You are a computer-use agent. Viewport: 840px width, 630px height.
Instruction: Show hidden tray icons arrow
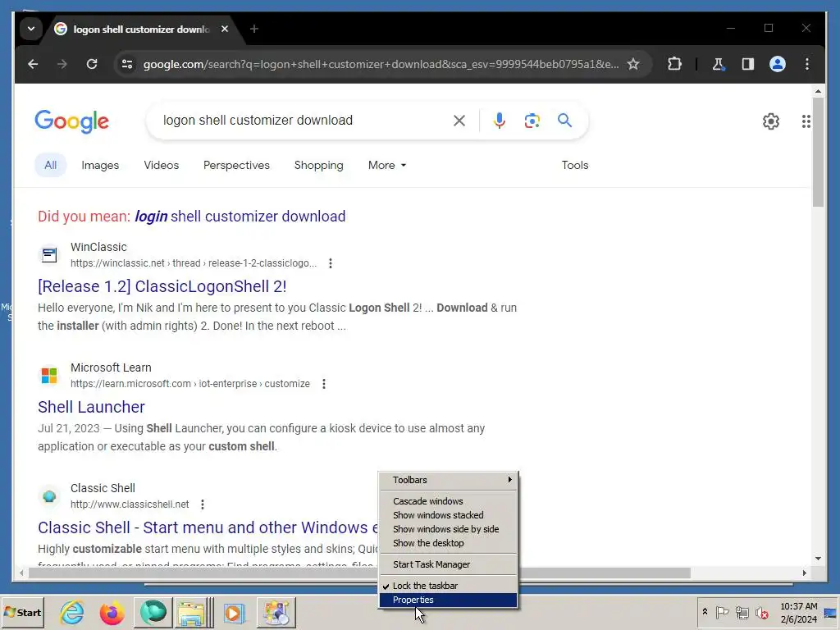pos(705,612)
